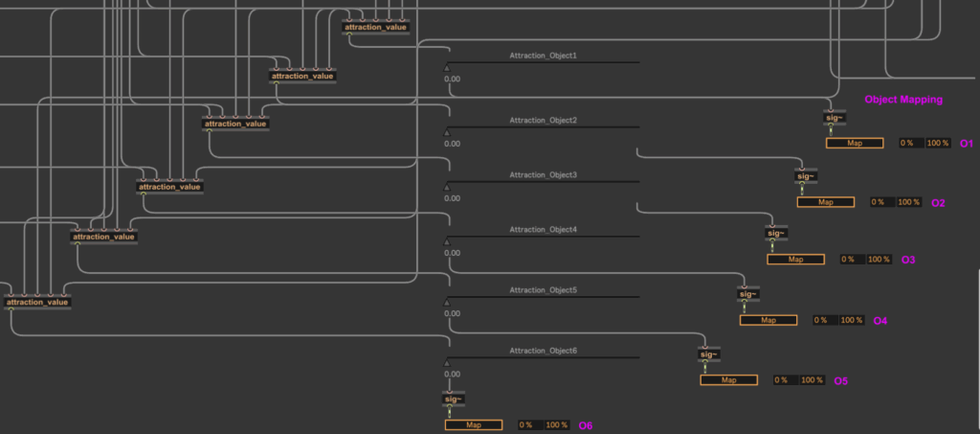Select the sig~ object above O4 Map button
The width and height of the screenshot is (980, 434).
[748, 293]
